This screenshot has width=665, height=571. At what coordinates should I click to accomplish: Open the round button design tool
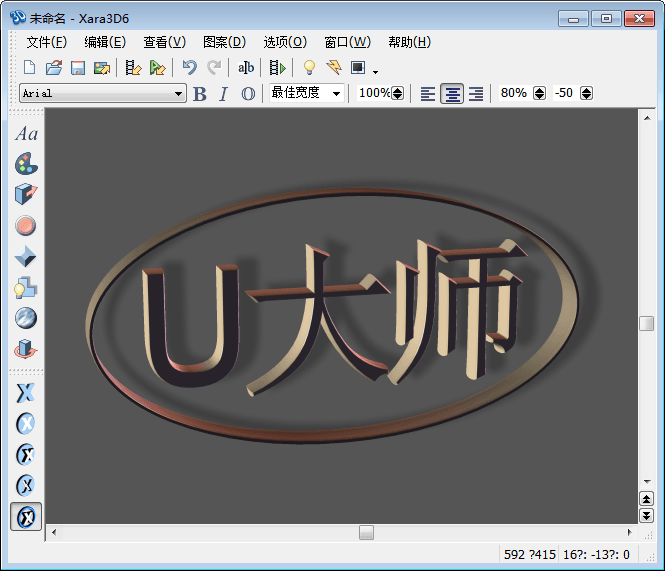click(26, 225)
